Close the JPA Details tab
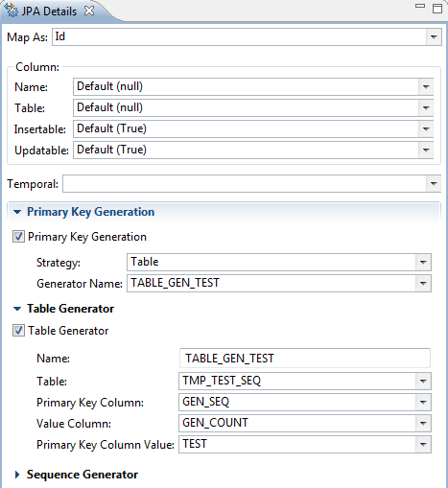The height and width of the screenshot is (488, 448). coord(89,11)
